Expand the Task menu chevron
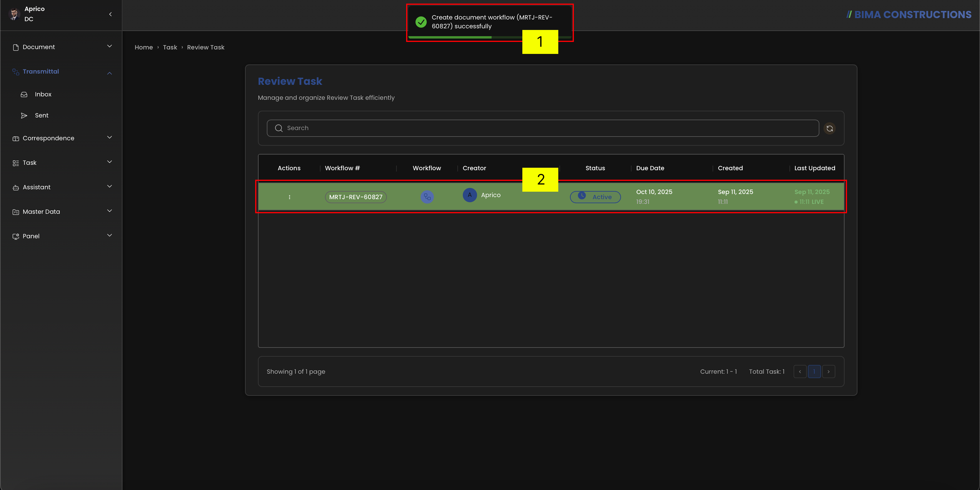This screenshot has width=980, height=490. [110, 162]
